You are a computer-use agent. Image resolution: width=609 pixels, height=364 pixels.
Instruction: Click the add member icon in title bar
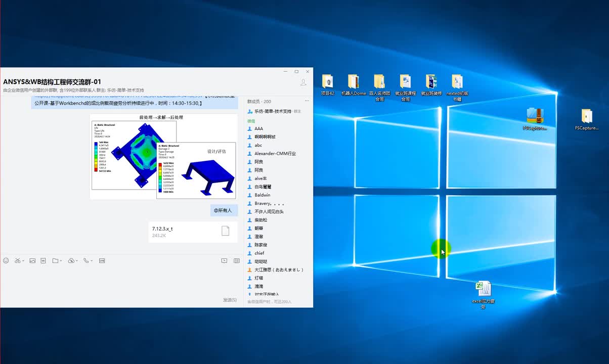[x=303, y=82]
